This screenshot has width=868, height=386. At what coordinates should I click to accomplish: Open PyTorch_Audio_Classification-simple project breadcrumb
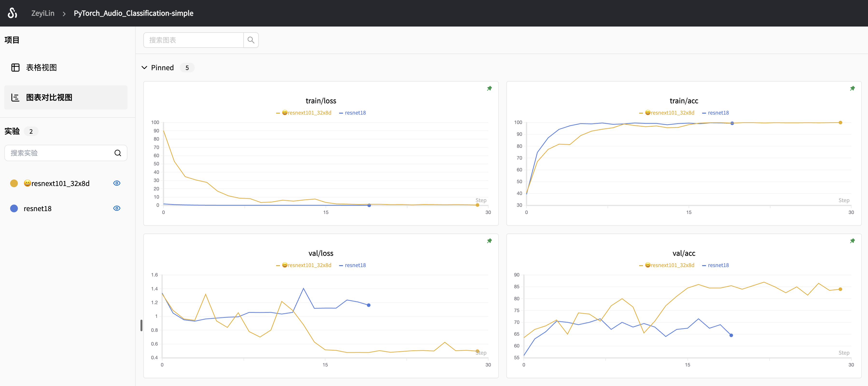[x=133, y=13]
